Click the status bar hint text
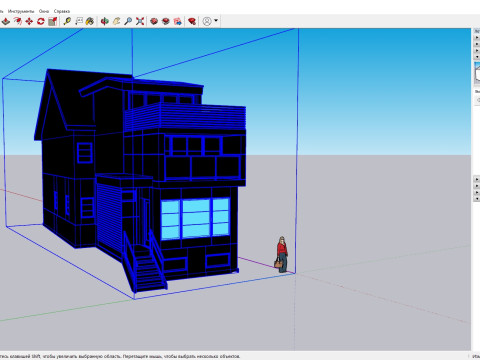 point(120,356)
